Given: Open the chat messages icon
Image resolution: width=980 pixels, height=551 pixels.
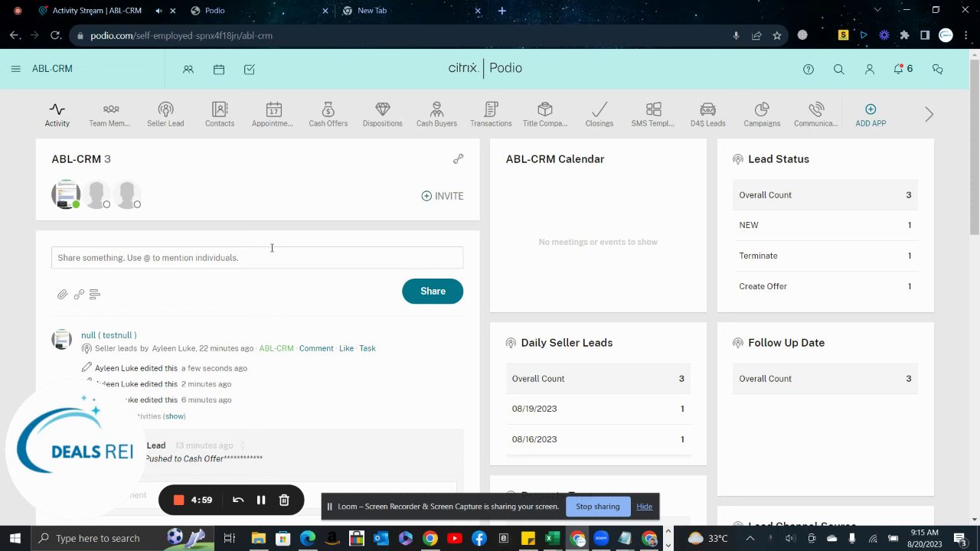Looking at the screenshot, I should click(937, 69).
